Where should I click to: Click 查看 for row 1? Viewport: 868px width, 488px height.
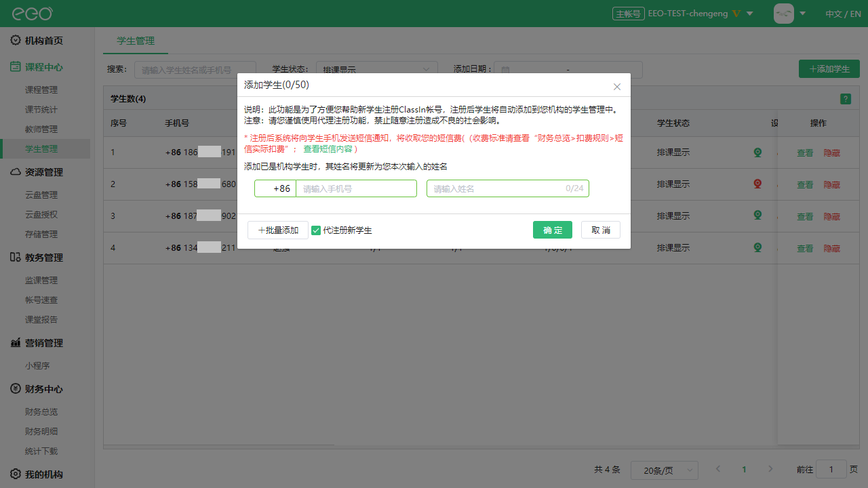point(805,153)
